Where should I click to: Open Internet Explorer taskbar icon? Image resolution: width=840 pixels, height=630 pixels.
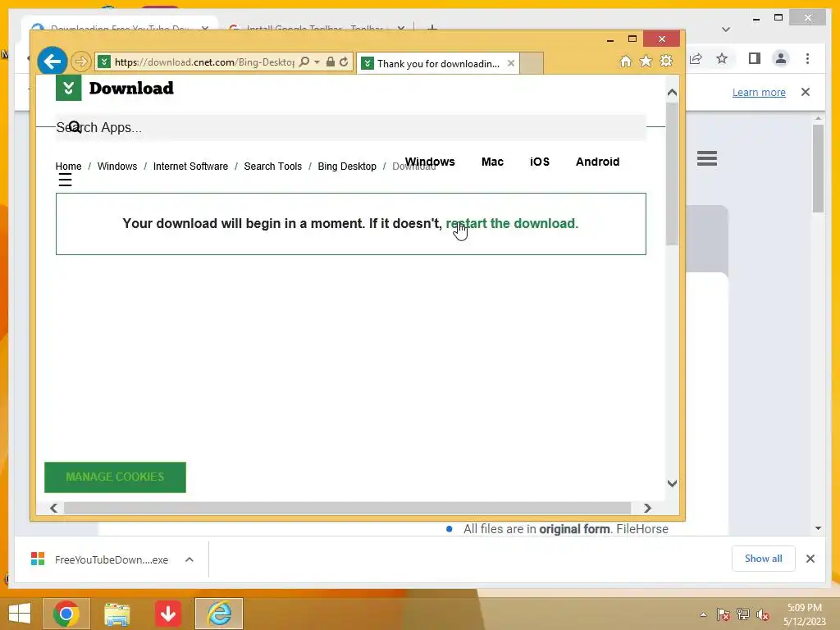[x=219, y=614]
